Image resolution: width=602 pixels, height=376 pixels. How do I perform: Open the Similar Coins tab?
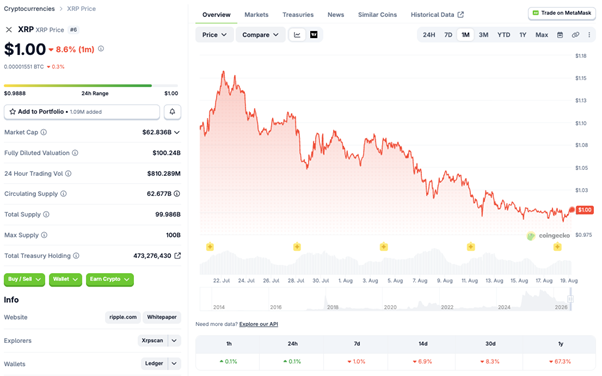point(377,15)
